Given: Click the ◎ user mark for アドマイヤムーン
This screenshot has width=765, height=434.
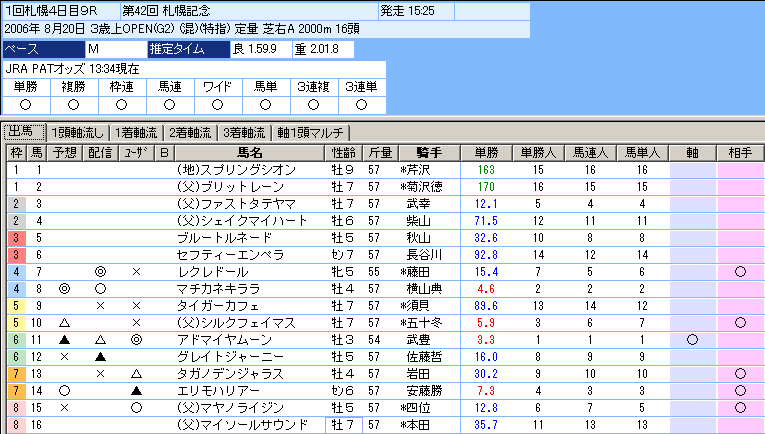Looking at the screenshot, I should click(x=136, y=340).
